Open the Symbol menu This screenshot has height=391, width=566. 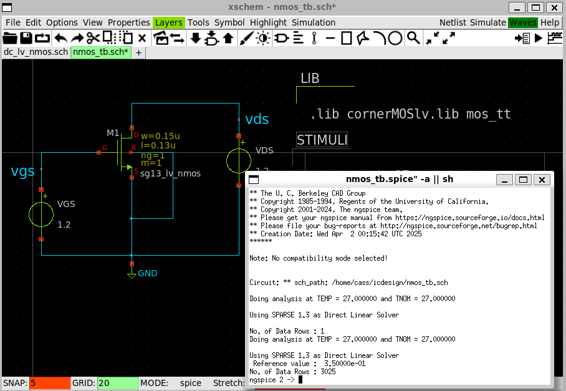(x=229, y=22)
